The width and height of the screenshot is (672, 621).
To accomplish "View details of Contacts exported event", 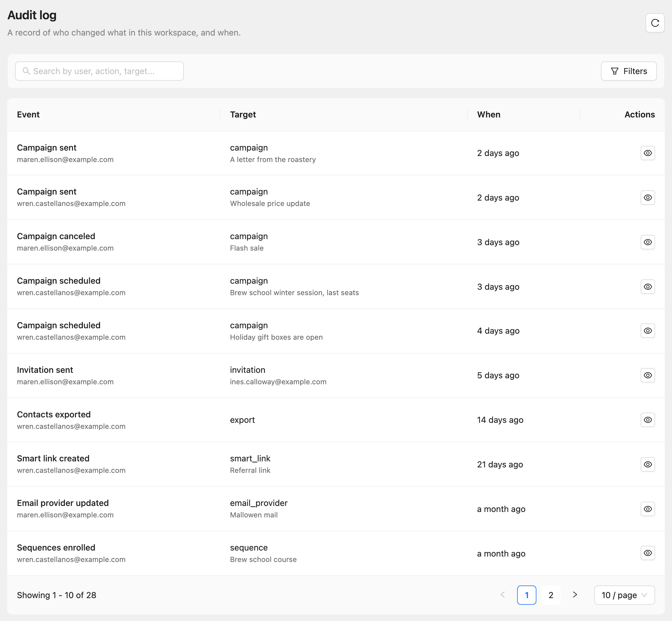I will tap(648, 420).
